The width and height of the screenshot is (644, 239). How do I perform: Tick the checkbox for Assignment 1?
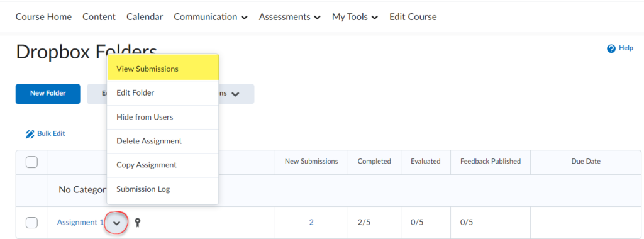pos(31,223)
